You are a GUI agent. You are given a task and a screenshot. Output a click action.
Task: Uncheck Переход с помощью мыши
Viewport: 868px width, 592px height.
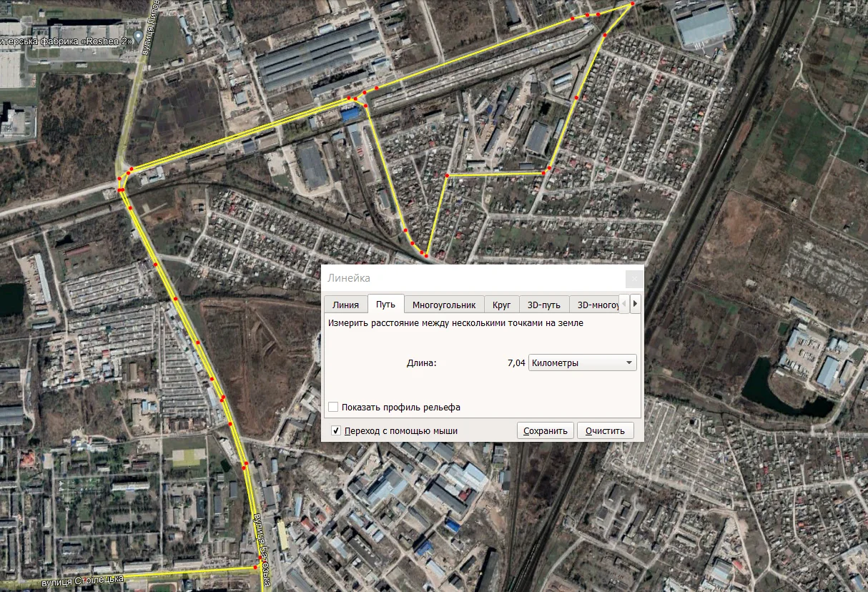(336, 431)
